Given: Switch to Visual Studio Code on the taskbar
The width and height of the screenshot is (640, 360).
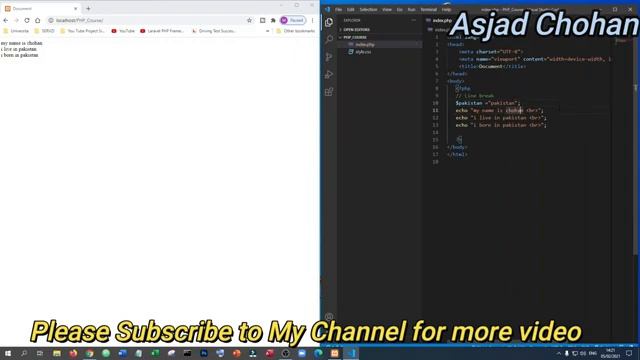Looking at the screenshot, I should pyautogui.click(x=351, y=353).
